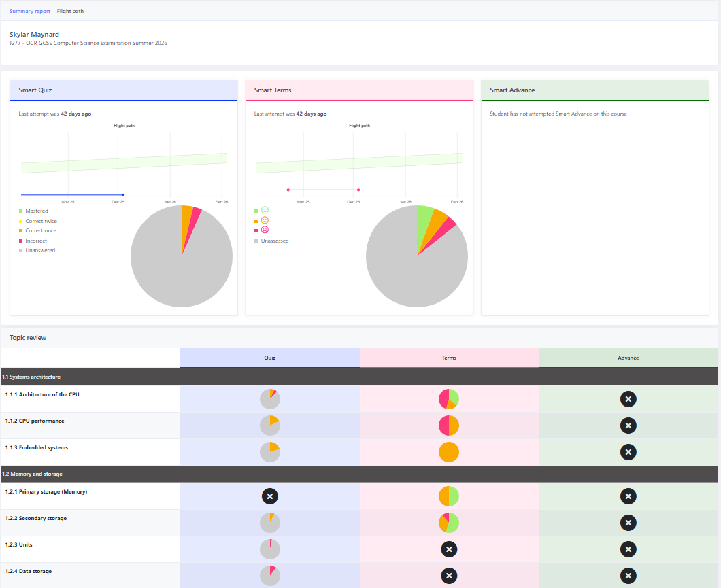Click Advance X icon for Architecture of the CPU
721x588 pixels.
pyautogui.click(x=628, y=399)
